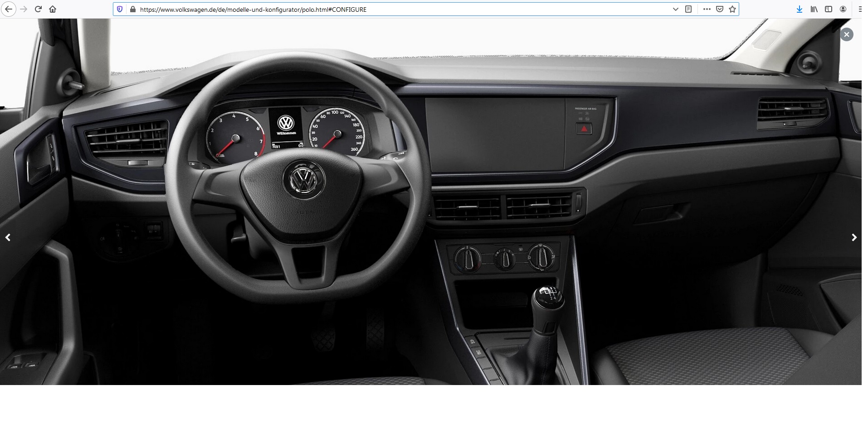Click the browser forward arrow
This screenshot has width=868, height=424.
(x=24, y=9)
